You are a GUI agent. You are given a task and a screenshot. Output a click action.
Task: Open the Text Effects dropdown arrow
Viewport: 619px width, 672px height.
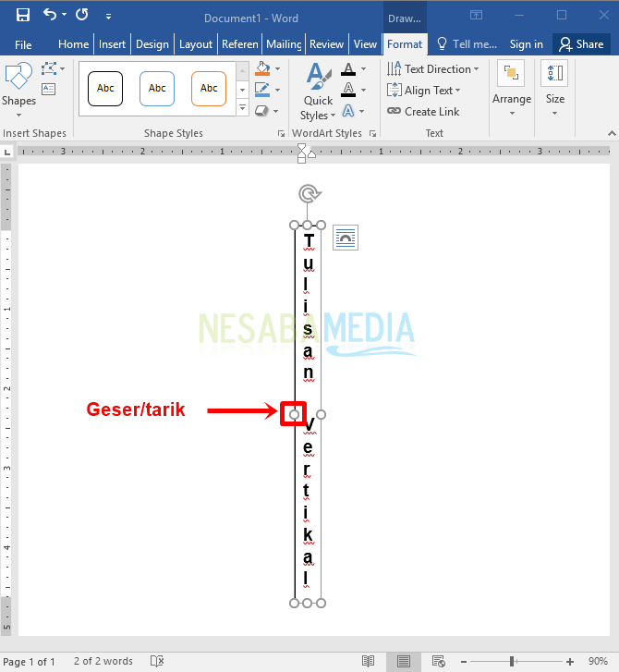tap(362, 112)
